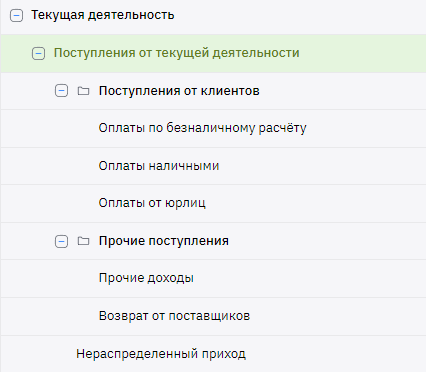
Task: Select the Текущая деятельность label
Action: tap(103, 15)
